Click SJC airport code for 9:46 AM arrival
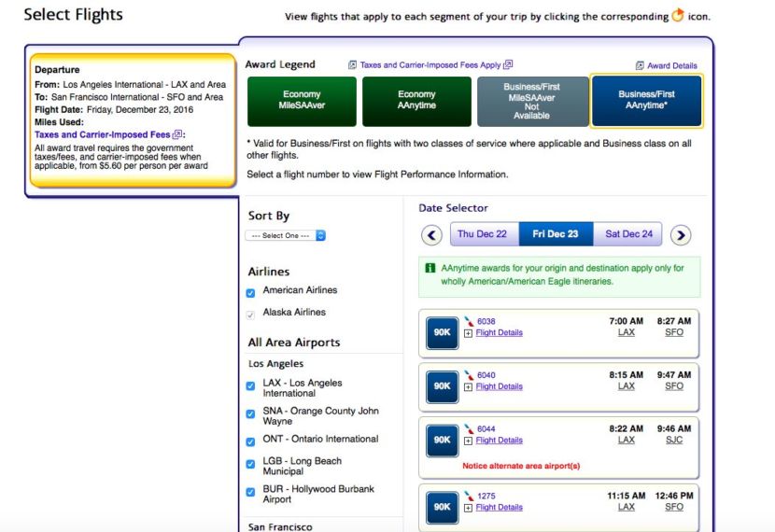The height and width of the screenshot is (532, 775). tap(674, 441)
